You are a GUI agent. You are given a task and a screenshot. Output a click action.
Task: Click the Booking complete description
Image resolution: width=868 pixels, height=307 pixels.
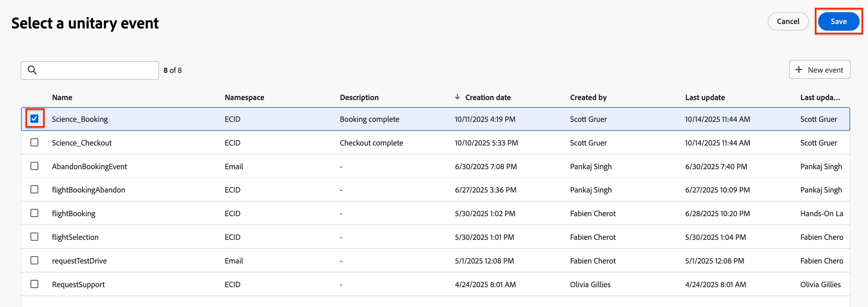(x=369, y=119)
